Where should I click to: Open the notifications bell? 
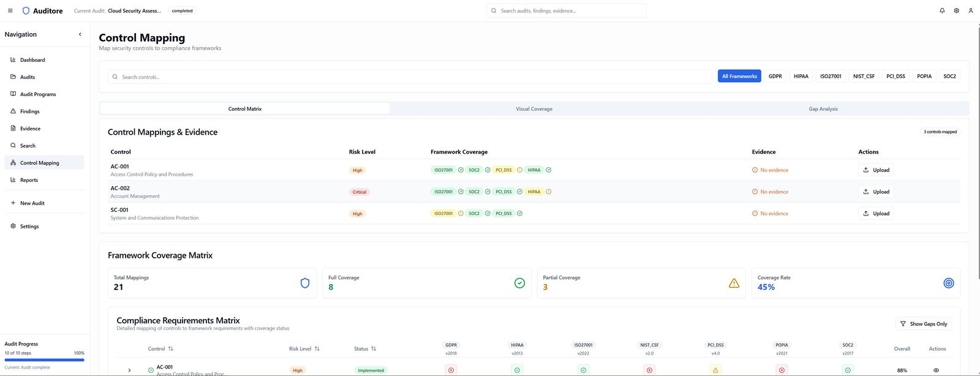[x=942, y=10]
